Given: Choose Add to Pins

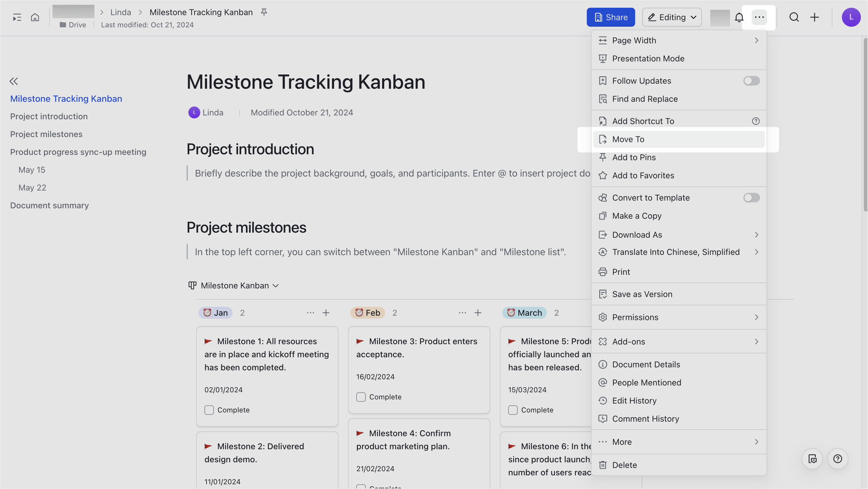Looking at the screenshot, I should 679,157.
